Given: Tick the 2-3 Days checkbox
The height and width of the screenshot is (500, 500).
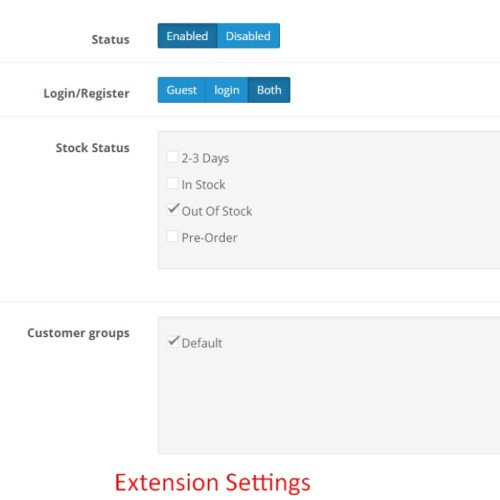Looking at the screenshot, I should (172, 157).
